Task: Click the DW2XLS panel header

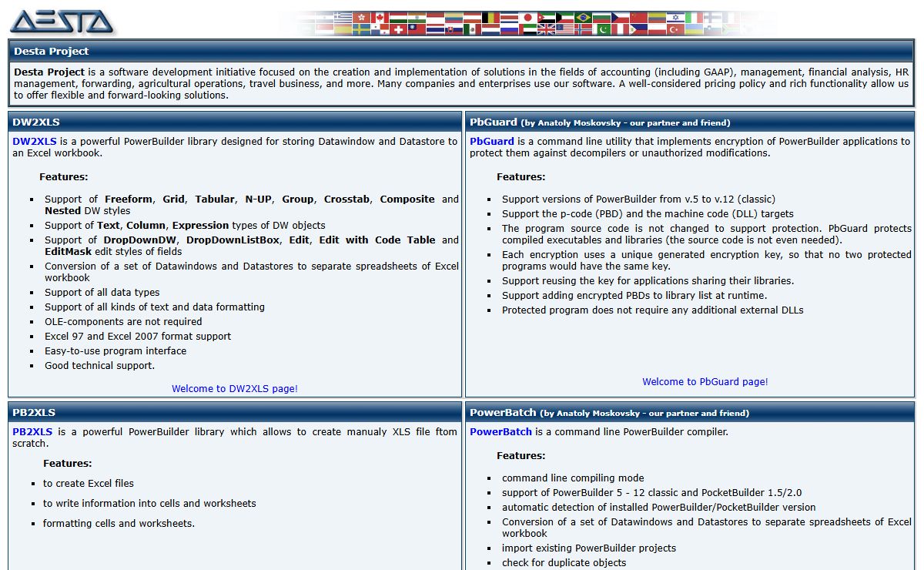Action: (x=235, y=122)
